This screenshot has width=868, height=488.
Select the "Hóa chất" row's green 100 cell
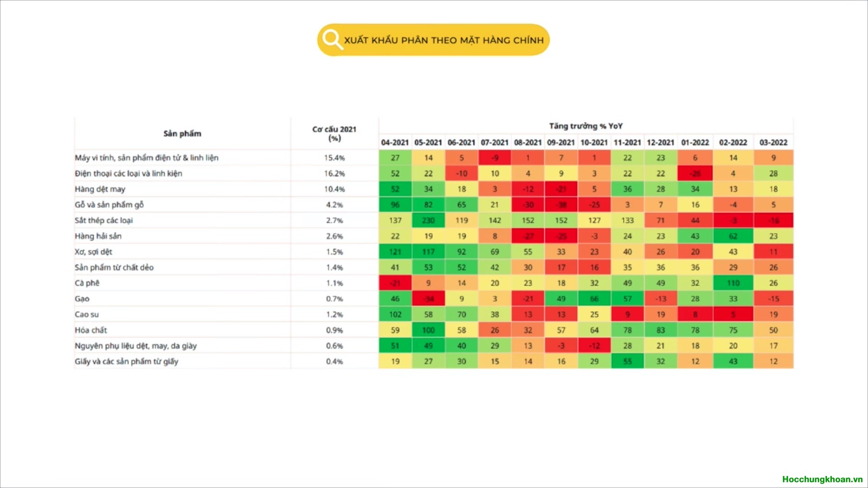428,330
